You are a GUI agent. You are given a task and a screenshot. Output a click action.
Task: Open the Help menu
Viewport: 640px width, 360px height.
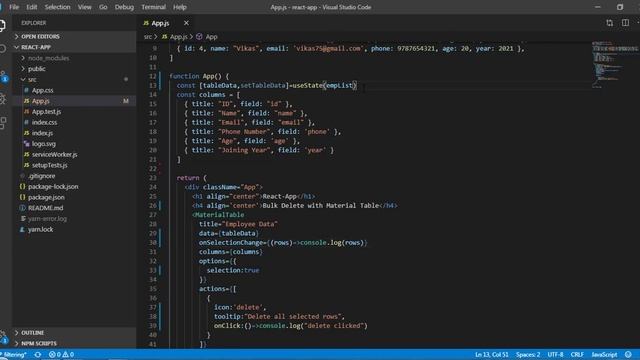(x=180, y=7)
